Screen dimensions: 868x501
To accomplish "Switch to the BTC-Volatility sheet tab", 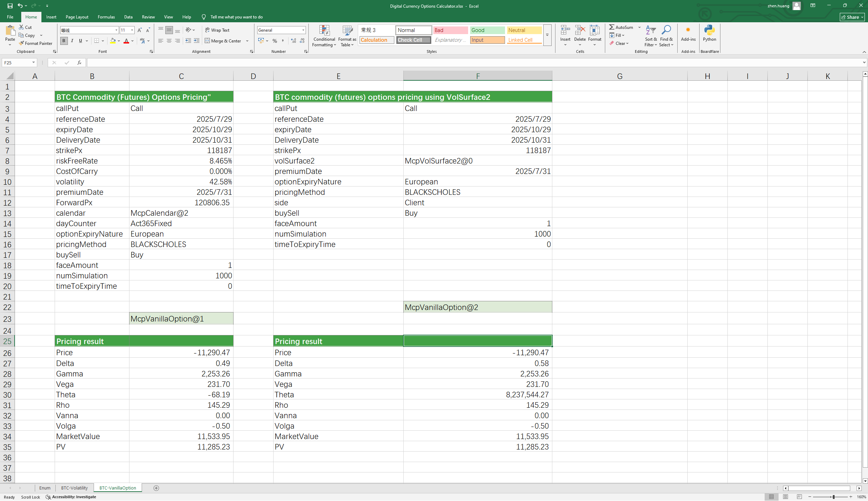I will pyautogui.click(x=74, y=488).
